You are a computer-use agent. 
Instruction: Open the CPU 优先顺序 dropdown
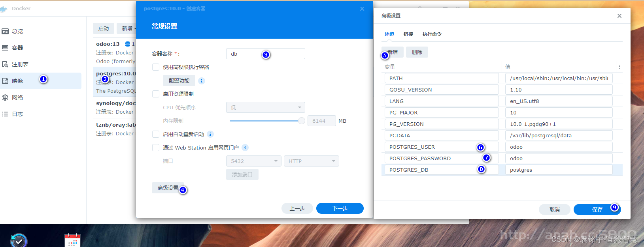(266, 107)
